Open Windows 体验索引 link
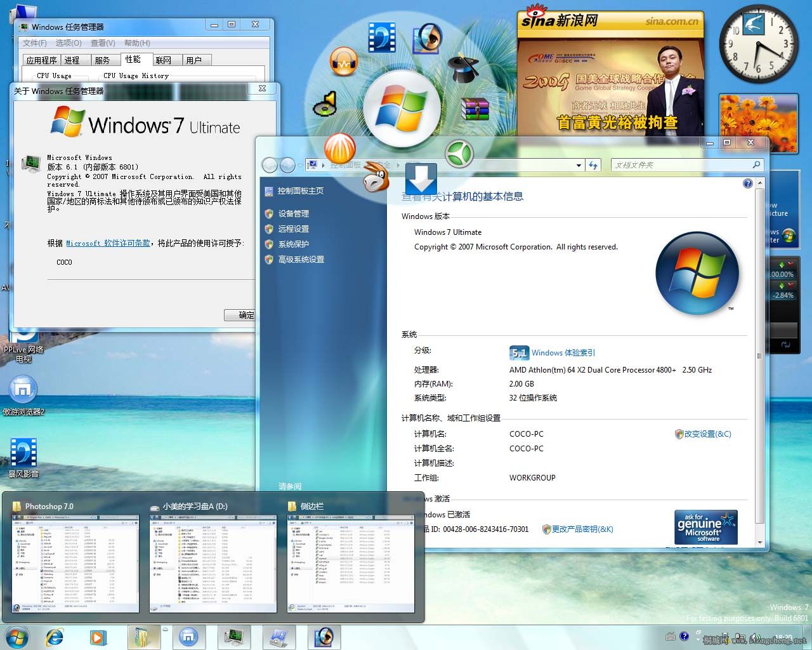812x650 pixels. pyautogui.click(x=563, y=353)
